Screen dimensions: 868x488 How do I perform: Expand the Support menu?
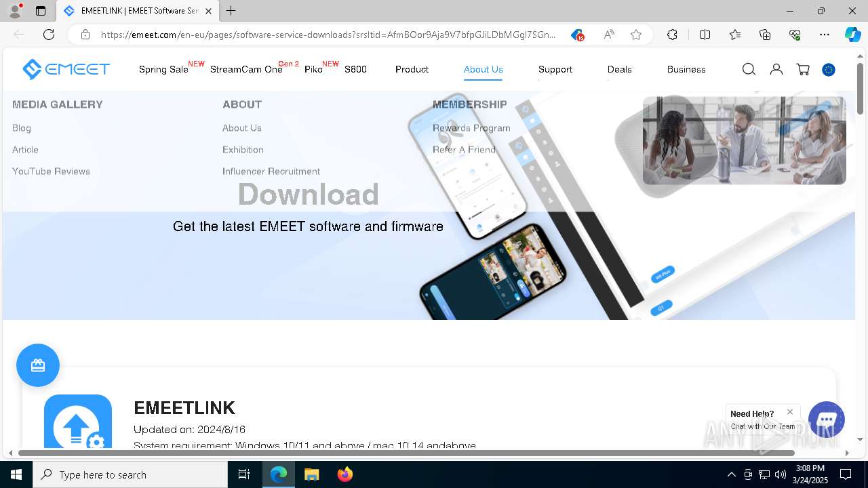555,69
